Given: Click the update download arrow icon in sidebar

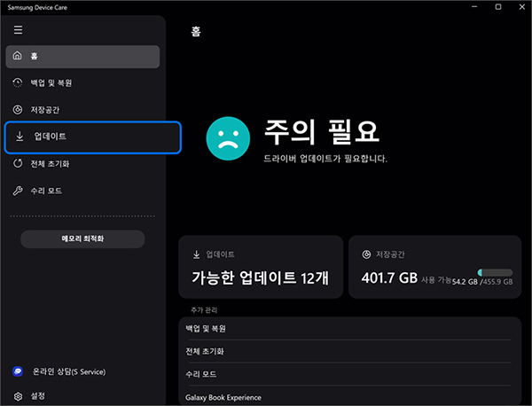Looking at the screenshot, I should [20, 137].
